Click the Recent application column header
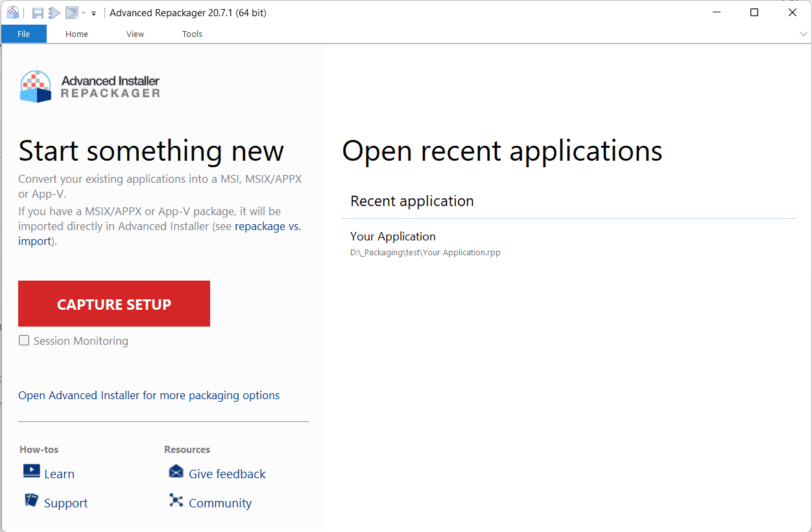This screenshot has height=532, width=812. tap(412, 201)
